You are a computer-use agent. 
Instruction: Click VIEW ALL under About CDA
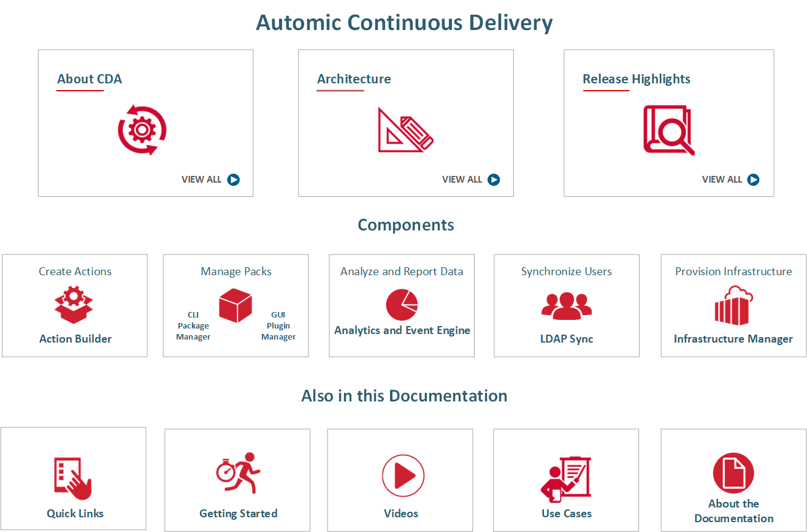click(210, 180)
